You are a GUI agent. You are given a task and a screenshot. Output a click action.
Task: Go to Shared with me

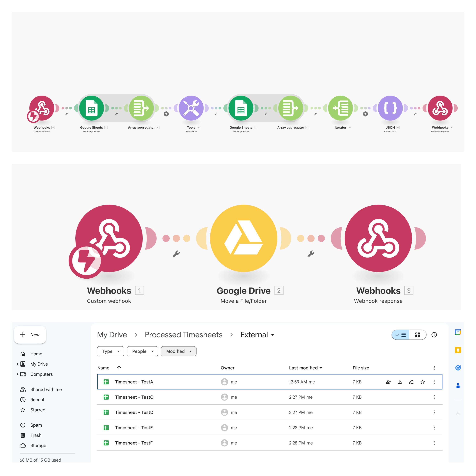point(46,389)
